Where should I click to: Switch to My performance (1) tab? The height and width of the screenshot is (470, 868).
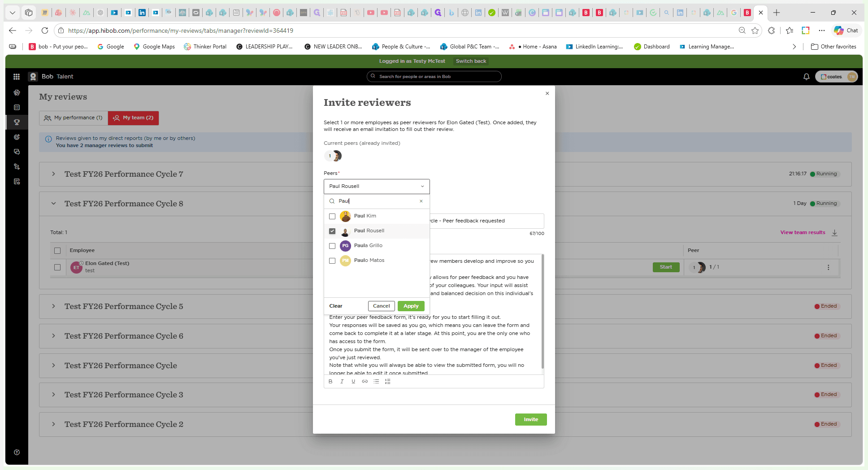coord(74,118)
